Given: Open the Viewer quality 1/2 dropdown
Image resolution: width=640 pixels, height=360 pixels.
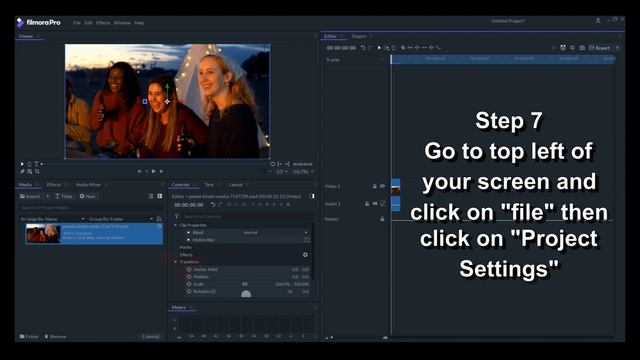Looking at the screenshot, I should (281, 172).
